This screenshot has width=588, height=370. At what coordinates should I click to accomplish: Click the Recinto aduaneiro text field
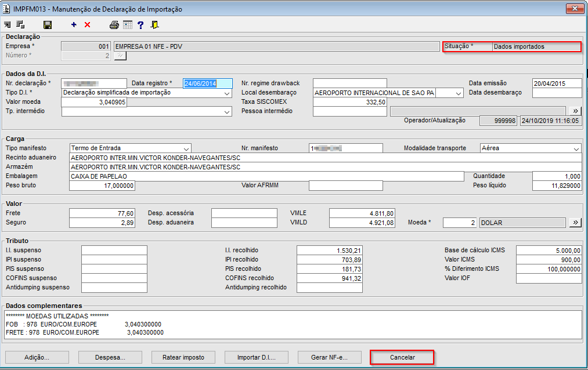(326, 158)
